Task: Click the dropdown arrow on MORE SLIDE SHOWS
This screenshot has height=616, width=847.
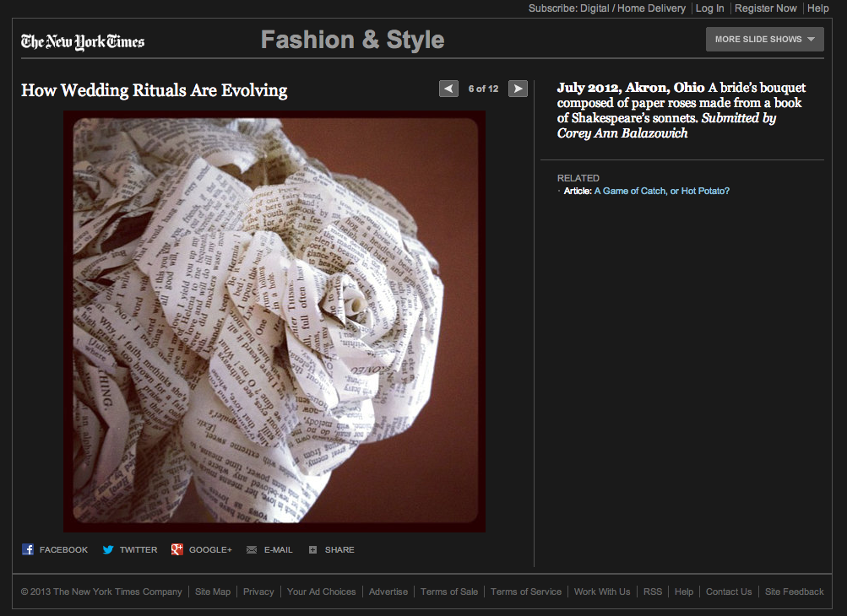Action: (811, 39)
